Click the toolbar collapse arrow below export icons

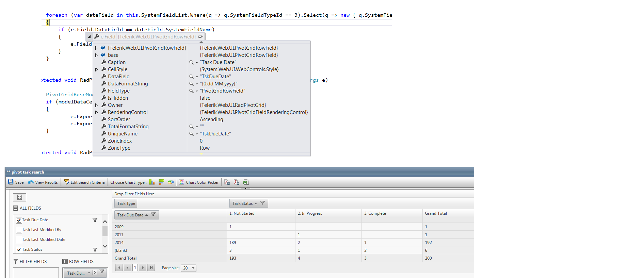[245, 188]
